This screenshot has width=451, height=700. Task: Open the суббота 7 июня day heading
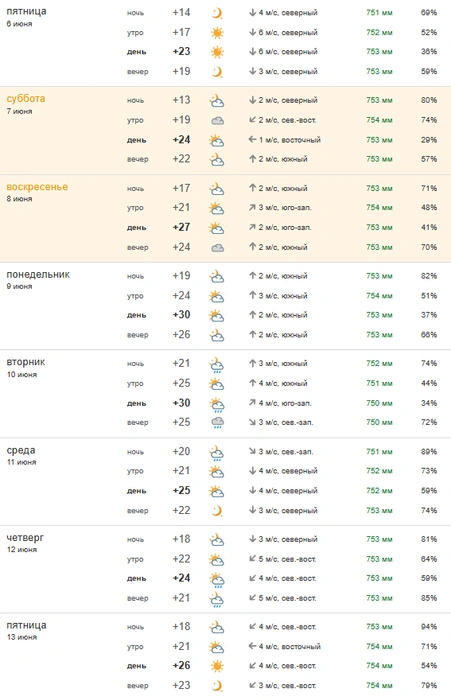click(x=26, y=104)
